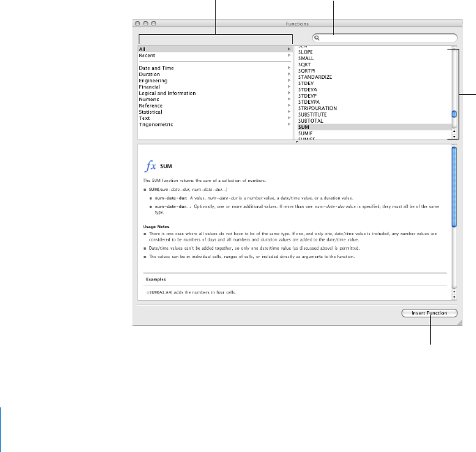Click description pane scroll up arrow
The width and height of the screenshot is (476, 452).
(454, 292)
